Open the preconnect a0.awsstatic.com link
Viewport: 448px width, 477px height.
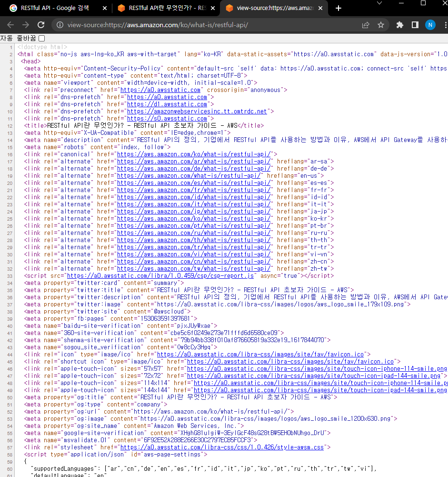[160, 90]
